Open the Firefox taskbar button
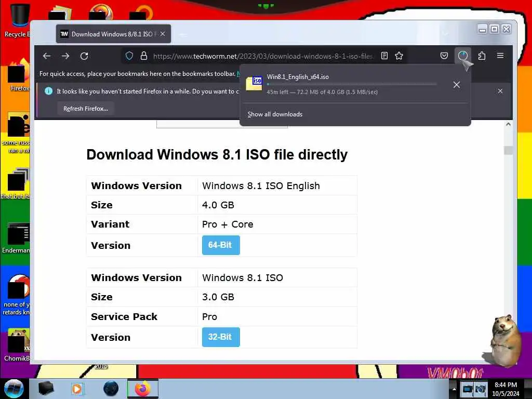Screen dimensions: 532x399 tap(143, 389)
